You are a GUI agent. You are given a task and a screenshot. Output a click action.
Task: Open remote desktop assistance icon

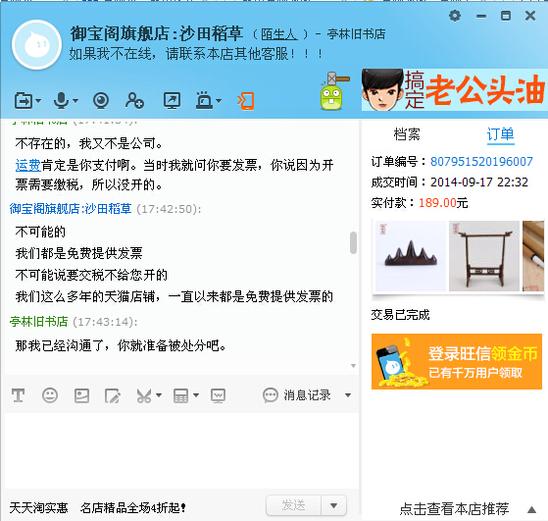[172, 101]
